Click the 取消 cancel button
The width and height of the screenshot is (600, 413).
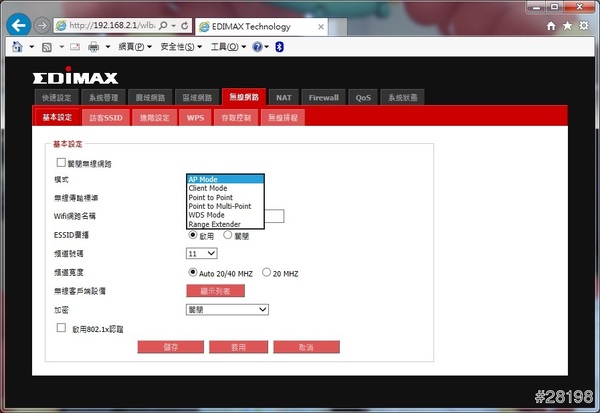307,347
